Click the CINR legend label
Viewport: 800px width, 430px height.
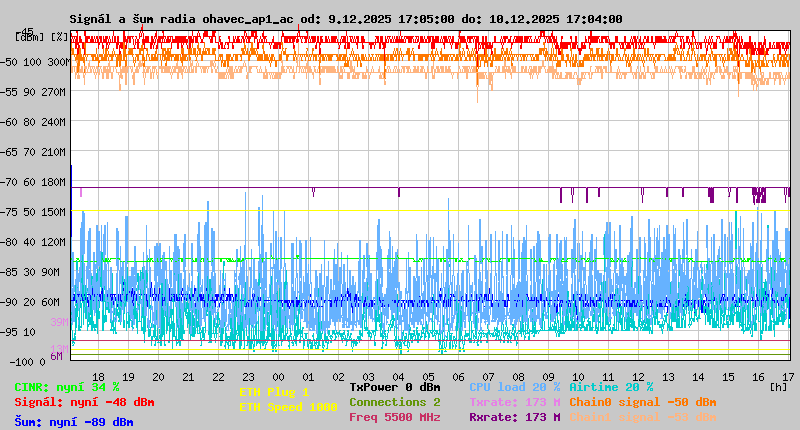67,387
